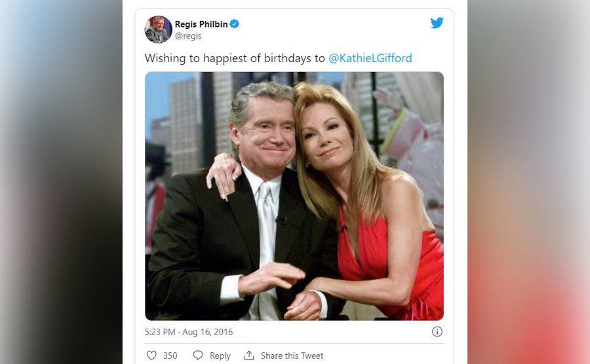Click the reply speech bubble icon
This screenshot has height=364, width=590.
point(198,355)
